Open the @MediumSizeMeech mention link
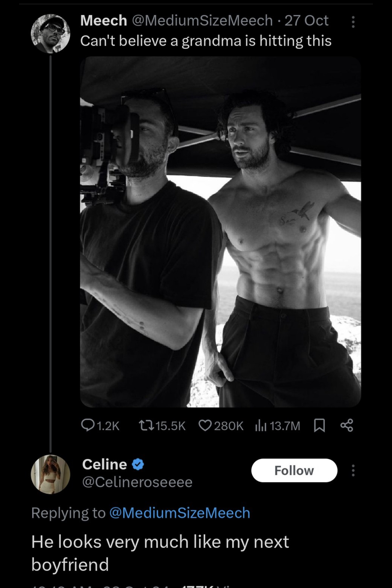This screenshot has width=392, height=588. 180,513
